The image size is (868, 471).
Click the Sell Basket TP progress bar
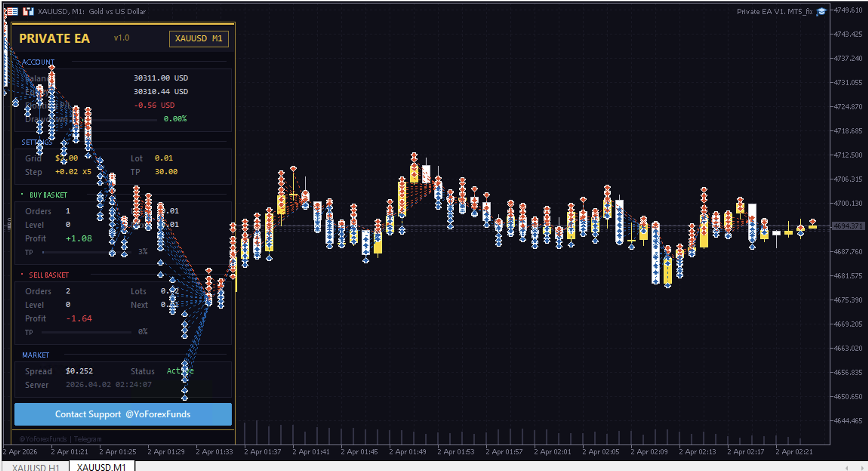pyautogui.click(x=87, y=332)
